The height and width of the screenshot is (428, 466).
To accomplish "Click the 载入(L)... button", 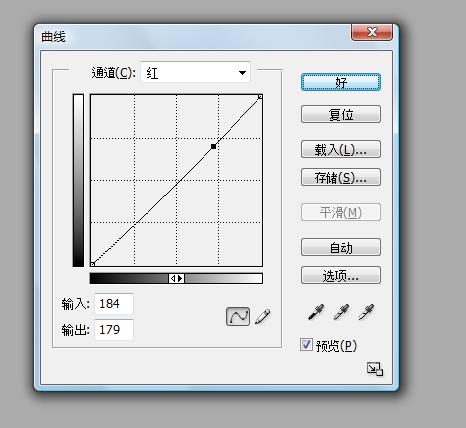I will coord(341,149).
